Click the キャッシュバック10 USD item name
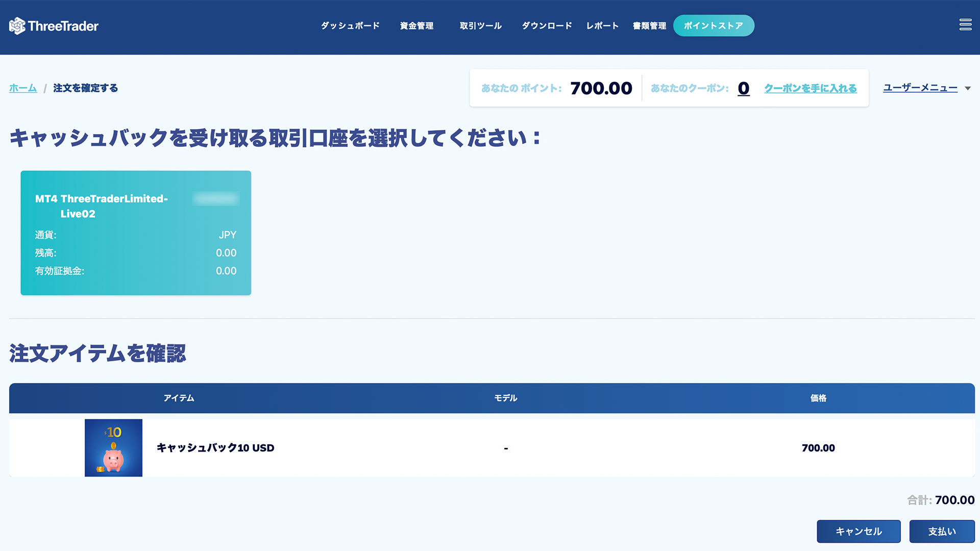Image resolution: width=980 pixels, height=551 pixels. click(215, 448)
